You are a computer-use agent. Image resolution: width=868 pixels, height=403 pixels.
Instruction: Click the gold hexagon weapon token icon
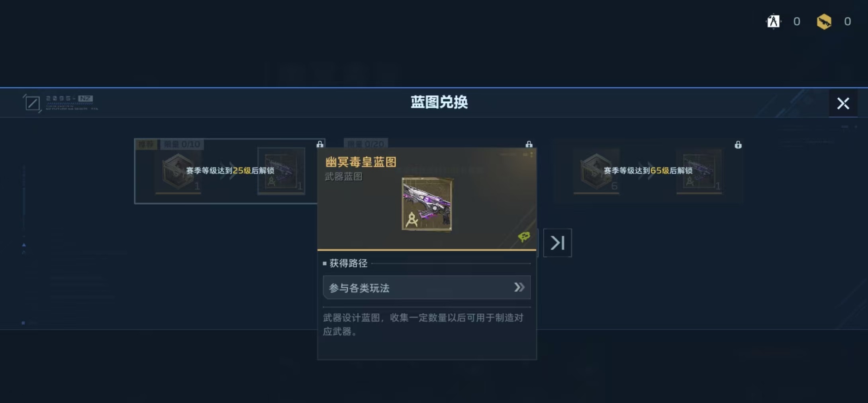pyautogui.click(x=824, y=22)
